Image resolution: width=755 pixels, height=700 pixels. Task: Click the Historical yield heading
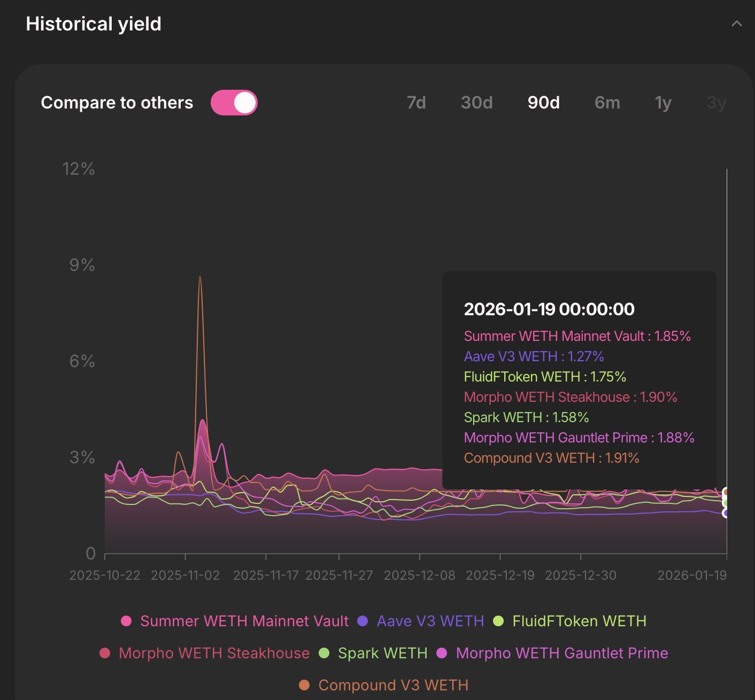[x=94, y=24]
